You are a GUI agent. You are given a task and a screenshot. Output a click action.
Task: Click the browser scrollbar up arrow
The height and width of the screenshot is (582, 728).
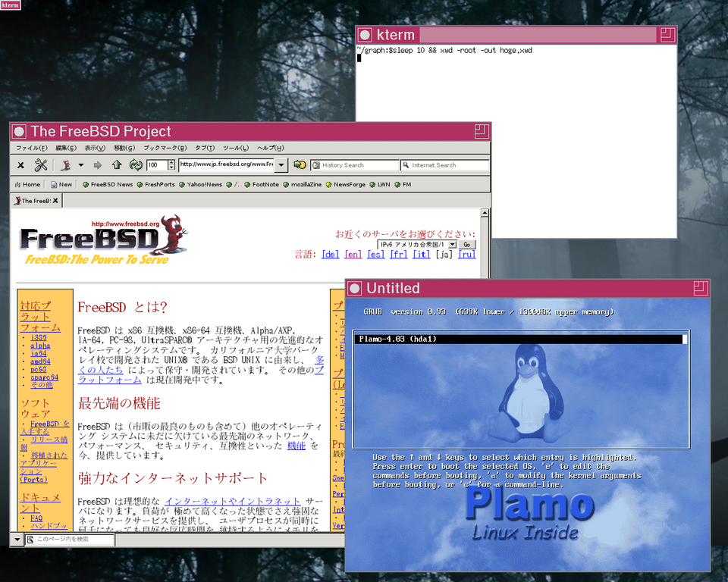tap(485, 212)
